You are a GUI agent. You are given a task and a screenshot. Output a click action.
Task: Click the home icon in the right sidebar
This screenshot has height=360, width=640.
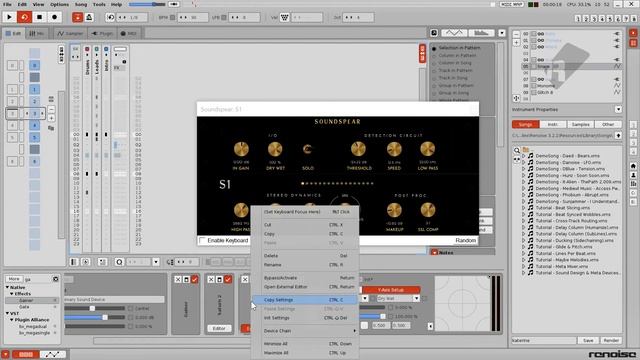click(x=633, y=166)
